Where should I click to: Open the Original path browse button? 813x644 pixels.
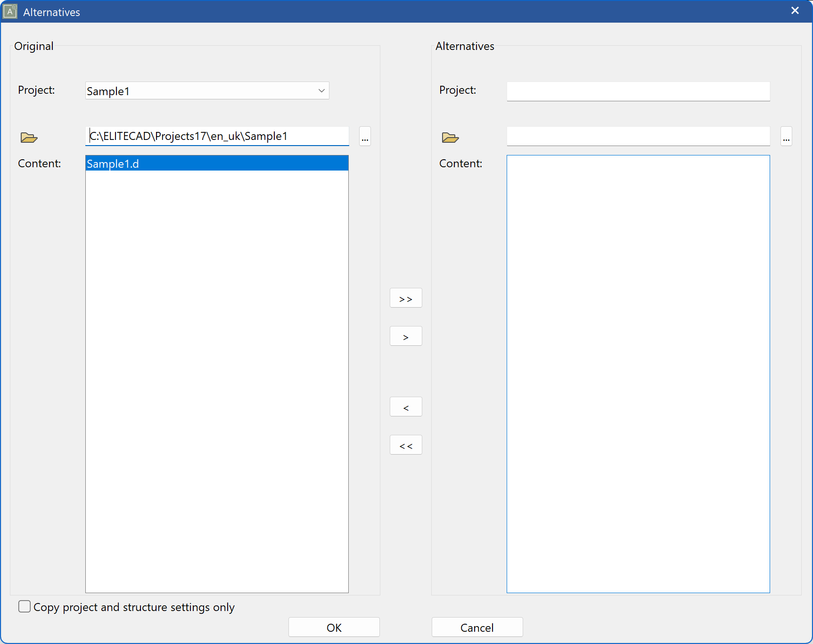coord(364,137)
